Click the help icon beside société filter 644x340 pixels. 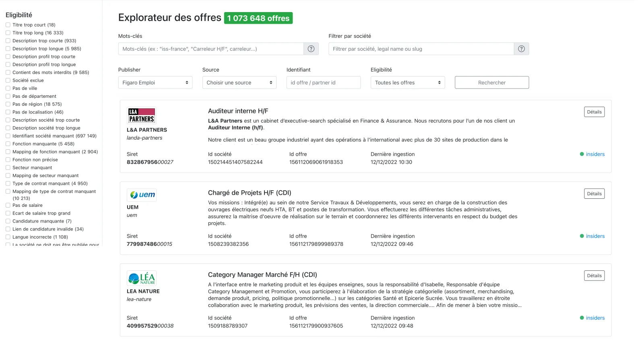pos(521,49)
